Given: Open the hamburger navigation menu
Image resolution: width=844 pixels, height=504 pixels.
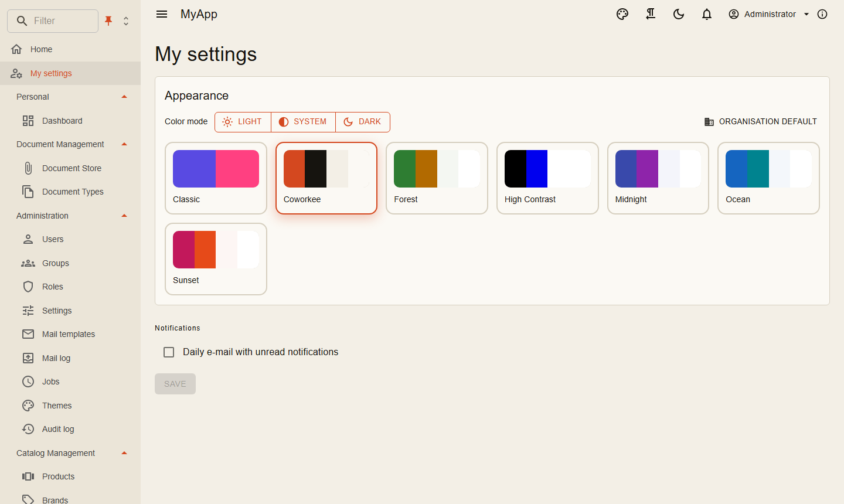Looking at the screenshot, I should point(162,14).
